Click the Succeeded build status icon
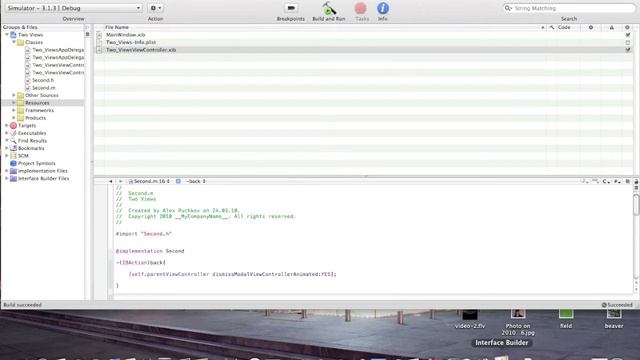The width and height of the screenshot is (640, 360). [x=604, y=305]
